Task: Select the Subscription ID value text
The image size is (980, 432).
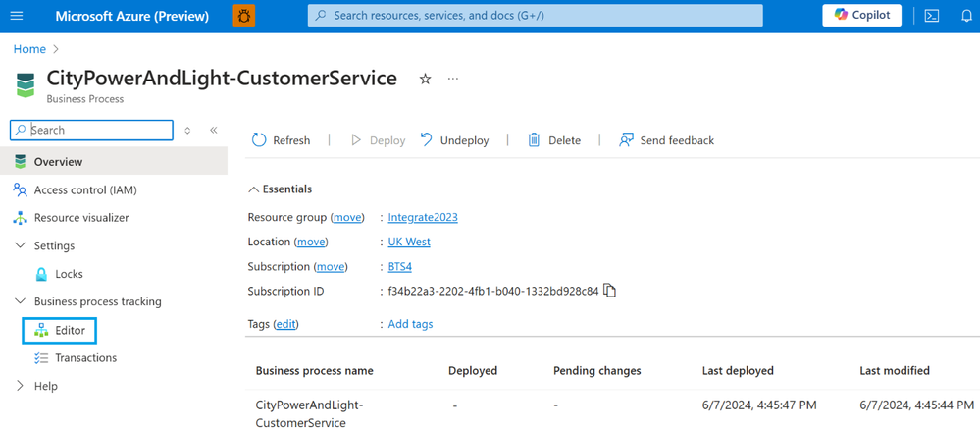Action: click(x=493, y=292)
